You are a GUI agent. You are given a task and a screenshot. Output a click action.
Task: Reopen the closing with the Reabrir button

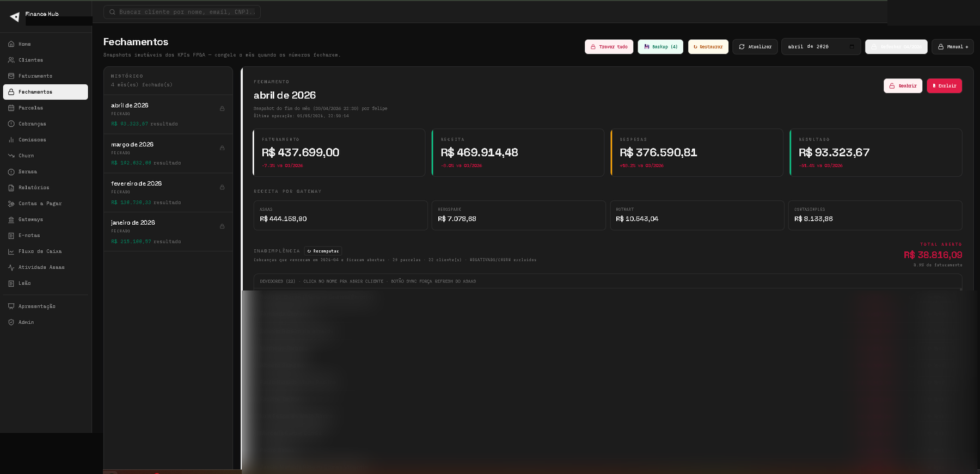tap(903, 86)
